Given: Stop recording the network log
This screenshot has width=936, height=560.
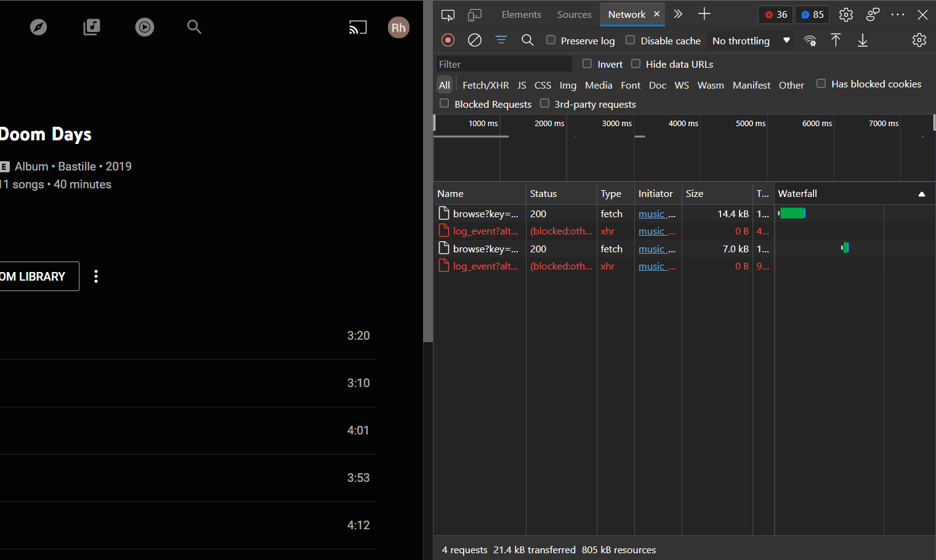Looking at the screenshot, I should coord(448,40).
